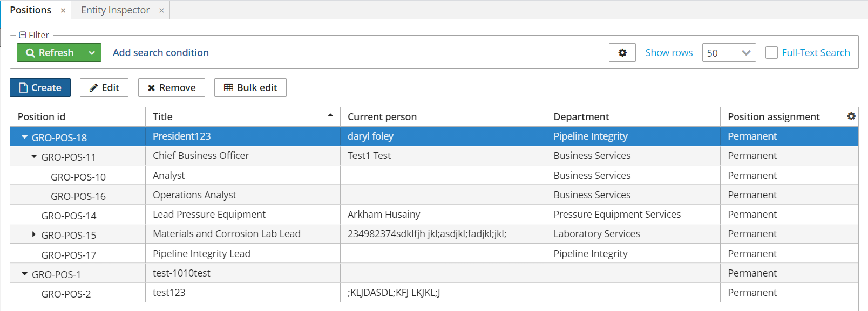Viewport: 868px width, 311px height.
Task: Select the Lead Pressure Equipment row
Action: 434,215
